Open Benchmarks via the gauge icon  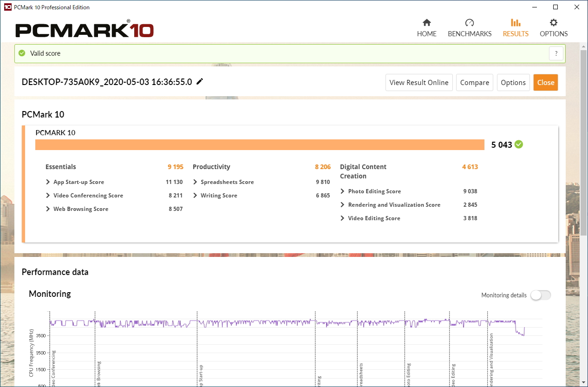pos(469,23)
